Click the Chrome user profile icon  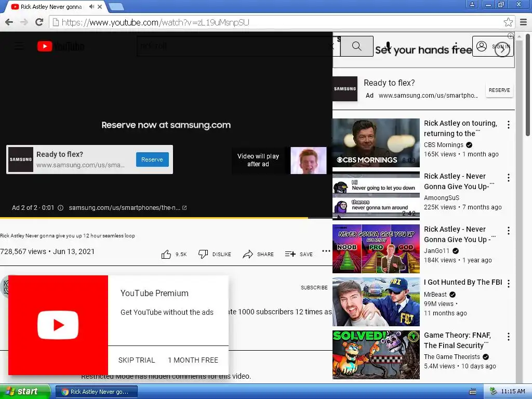(472, 4)
